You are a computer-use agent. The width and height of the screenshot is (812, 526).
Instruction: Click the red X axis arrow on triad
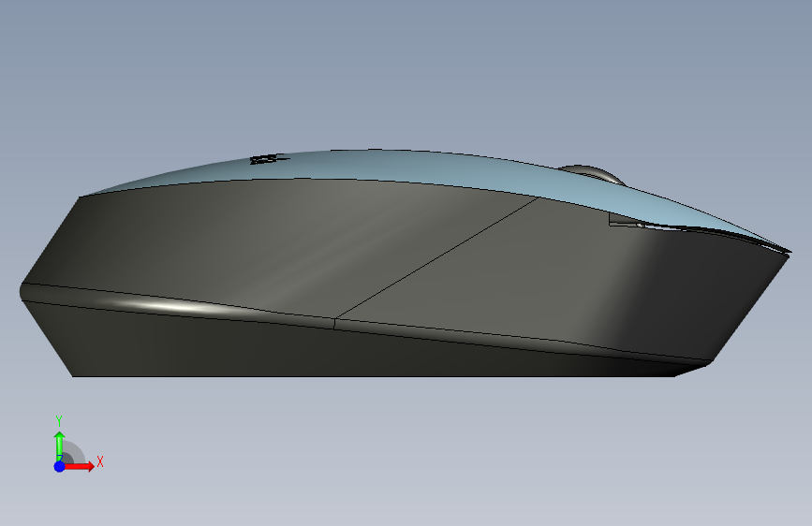80,466
